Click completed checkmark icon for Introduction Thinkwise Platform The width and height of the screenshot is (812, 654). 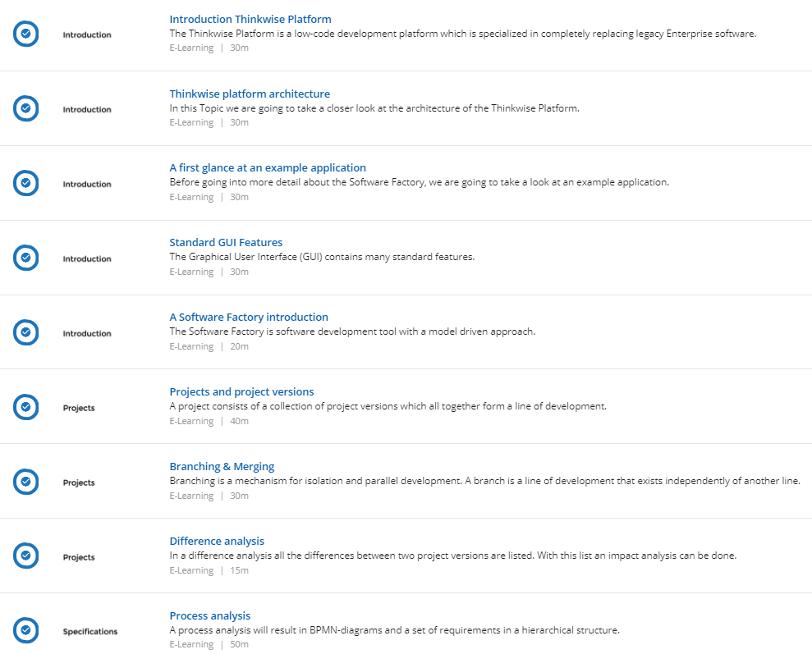pyautogui.click(x=26, y=34)
